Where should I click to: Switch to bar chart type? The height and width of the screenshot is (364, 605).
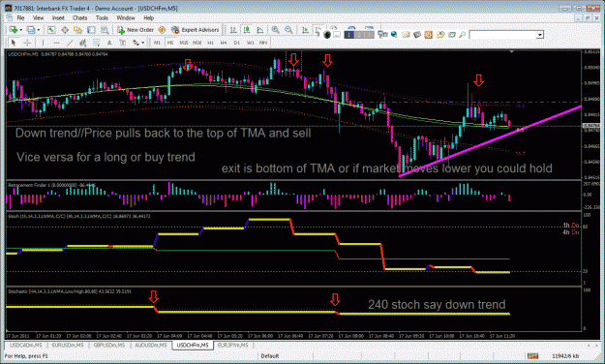click(x=233, y=30)
